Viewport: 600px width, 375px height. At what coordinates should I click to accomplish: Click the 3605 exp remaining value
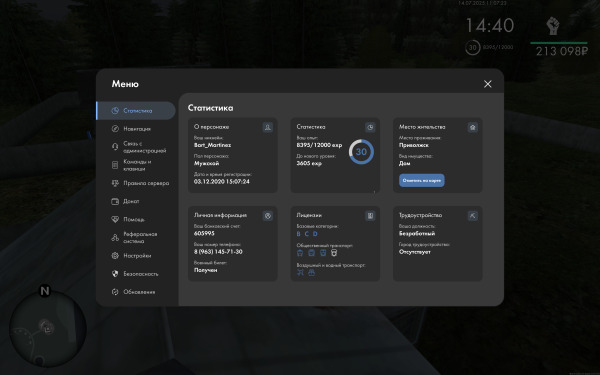click(309, 163)
